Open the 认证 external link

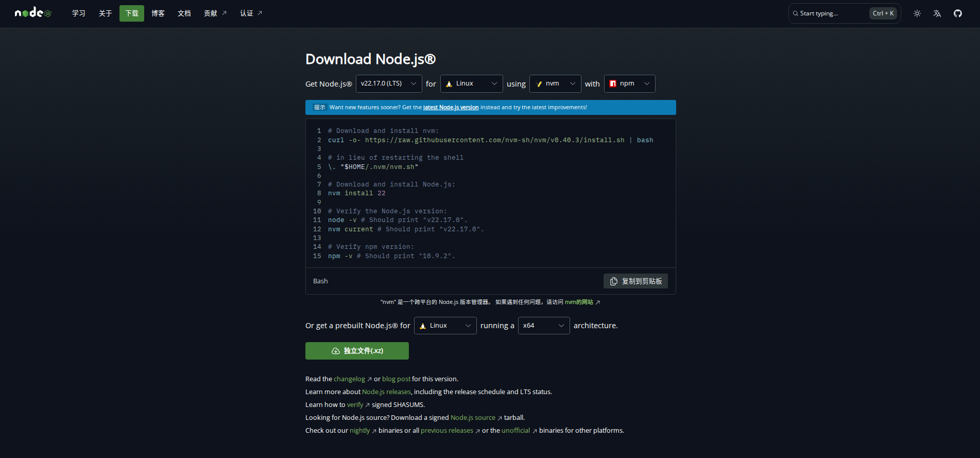pos(251,13)
